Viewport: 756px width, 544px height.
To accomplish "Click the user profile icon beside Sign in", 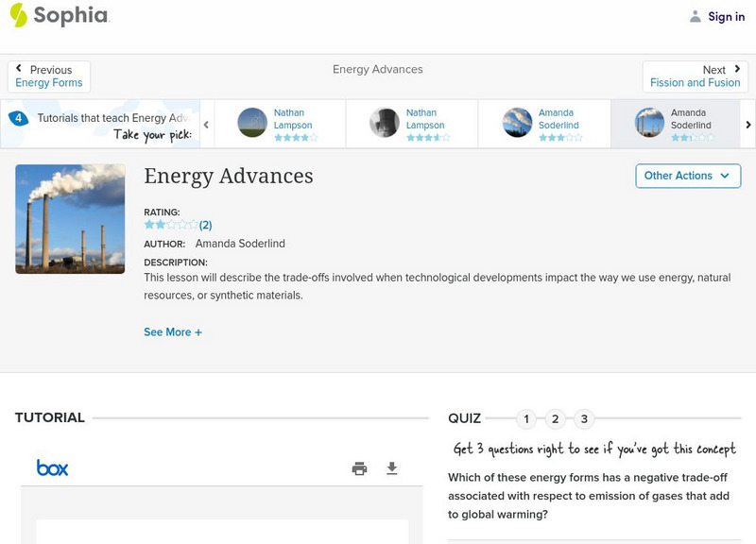I will point(696,16).
